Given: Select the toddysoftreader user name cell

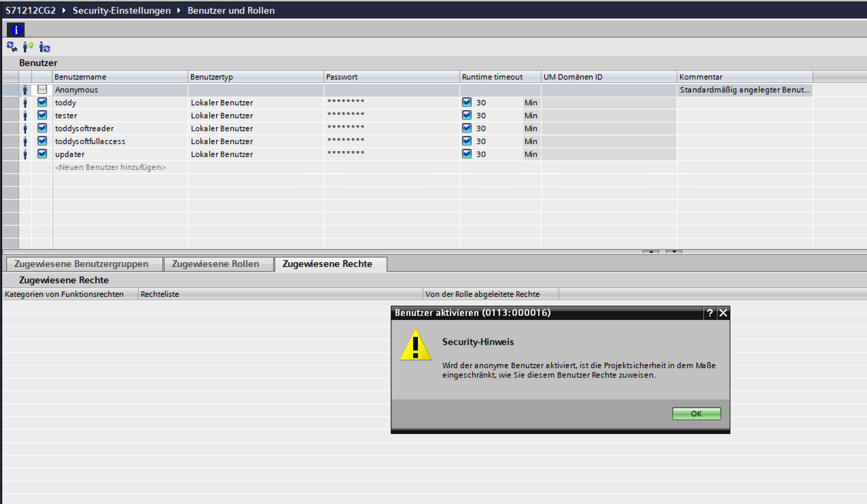Looking at the screenshot, I should (120, 128).
